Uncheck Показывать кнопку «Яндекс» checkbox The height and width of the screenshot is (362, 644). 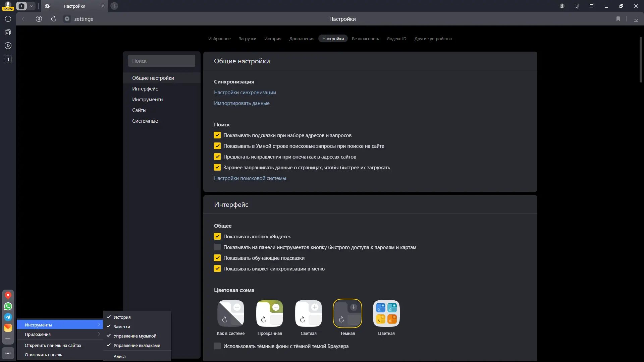pyautogui.click(x=217, y=237)
